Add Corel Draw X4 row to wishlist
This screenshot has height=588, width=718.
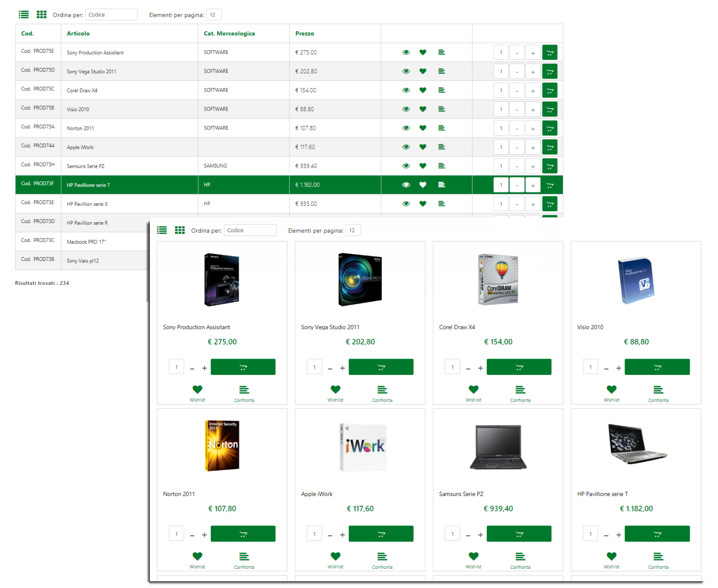tap(423, 90)
